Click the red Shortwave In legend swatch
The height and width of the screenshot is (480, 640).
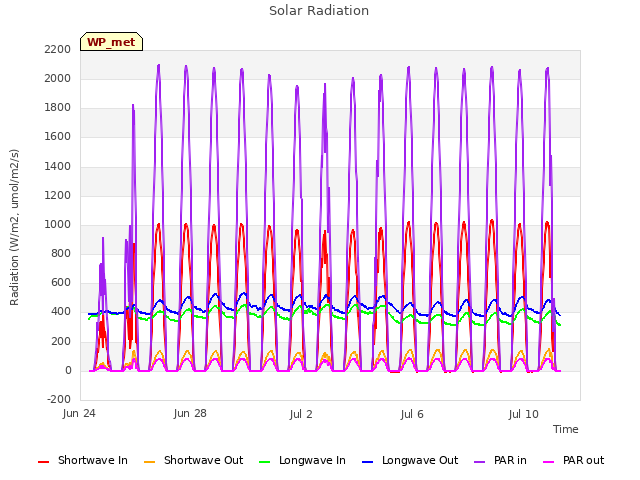(x=43, y=462)
